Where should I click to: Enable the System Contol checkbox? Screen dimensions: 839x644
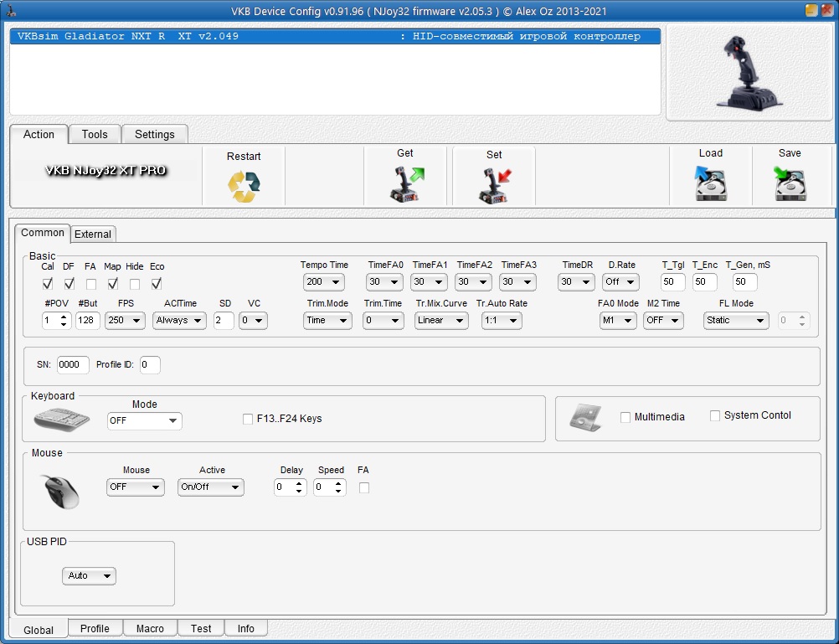(x=715, y=415)
